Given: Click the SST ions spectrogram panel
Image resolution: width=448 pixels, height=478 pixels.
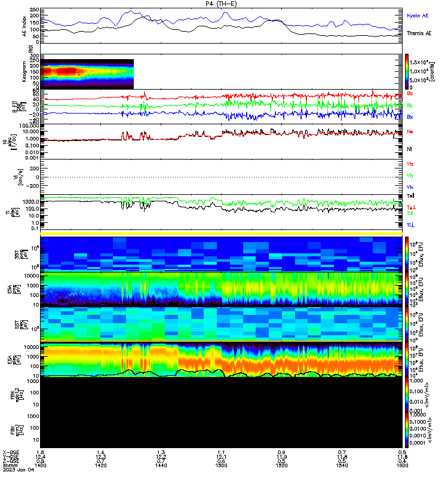Looking at the screenshot, I should pyautogui.click(x=221, y=254).
